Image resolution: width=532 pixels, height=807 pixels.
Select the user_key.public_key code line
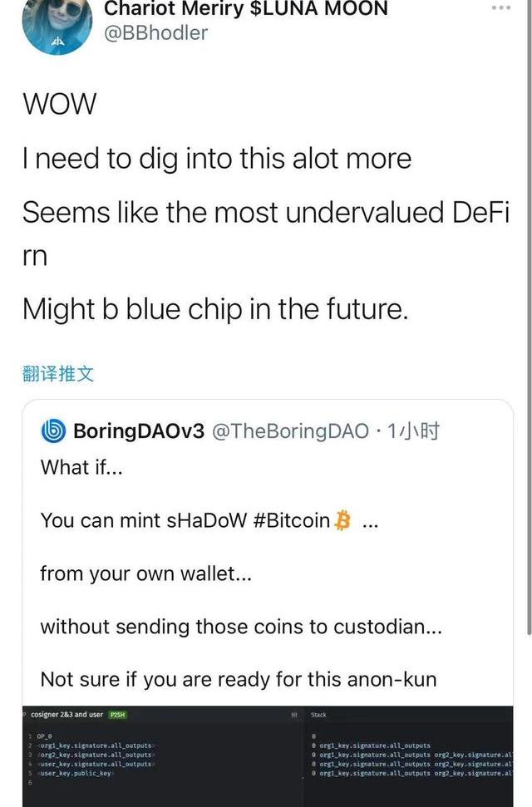[75, 774]
